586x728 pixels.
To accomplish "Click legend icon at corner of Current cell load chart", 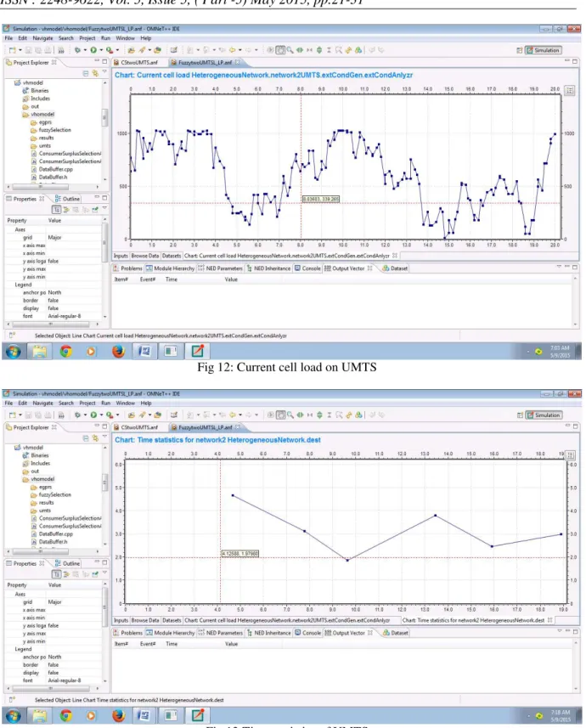I will coord(570,90).
